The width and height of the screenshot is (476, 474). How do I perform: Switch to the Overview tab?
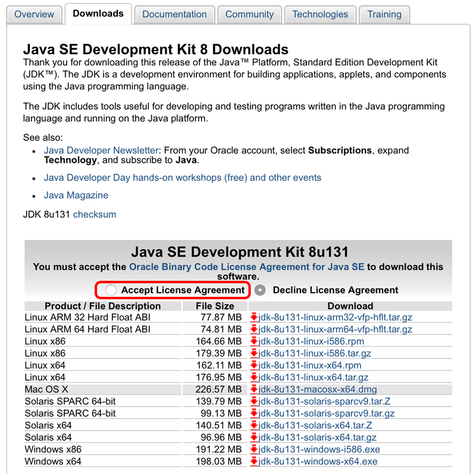34,14
